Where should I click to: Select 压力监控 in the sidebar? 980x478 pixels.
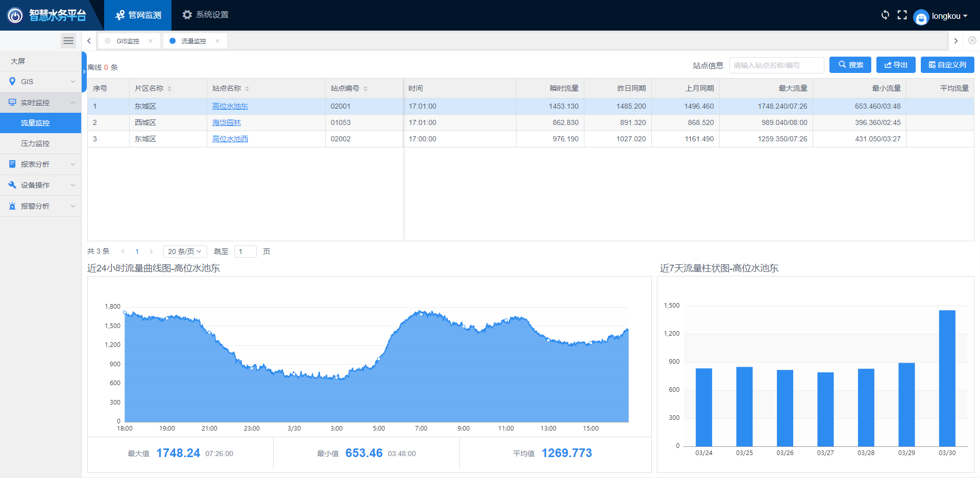coord(35,143)
